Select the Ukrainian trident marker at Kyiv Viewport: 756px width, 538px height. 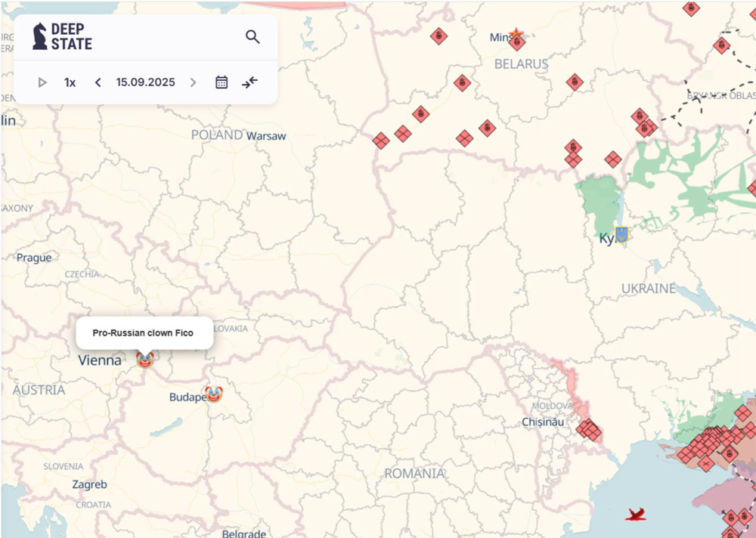621,235
